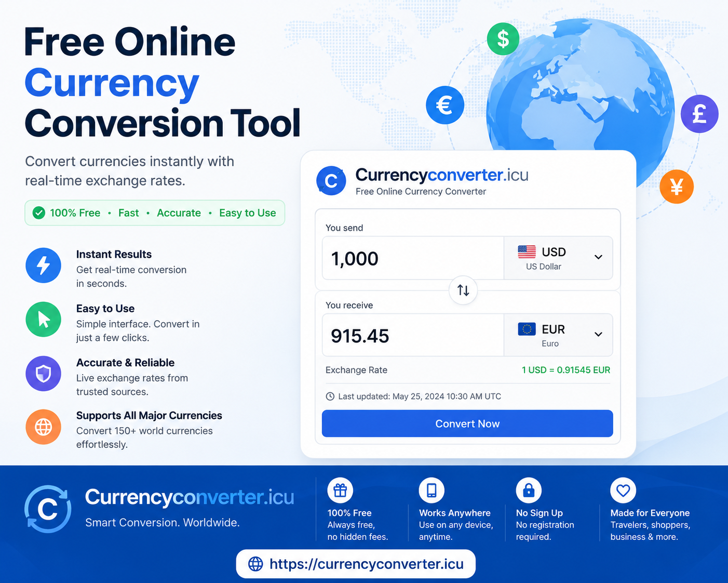Click the US flag icon
Screen dimensions: 728x583
coord(527,252)
